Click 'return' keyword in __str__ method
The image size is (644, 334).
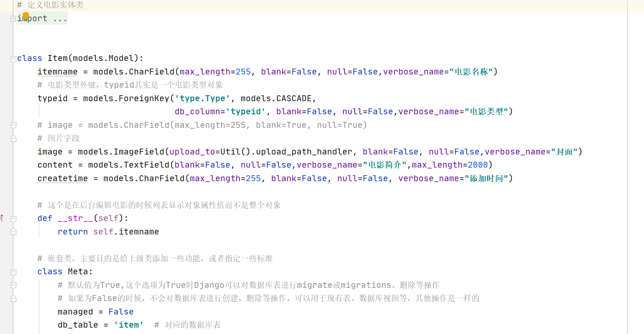(73, 232)
